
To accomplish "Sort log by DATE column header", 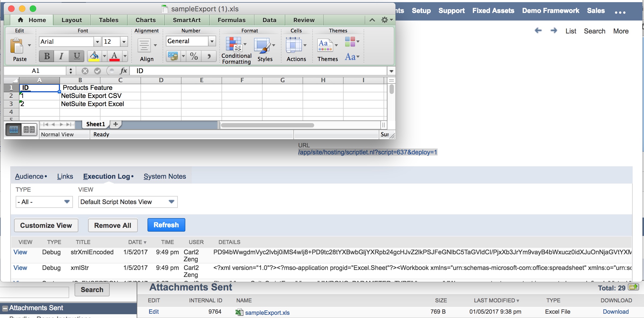I will 137,242.
